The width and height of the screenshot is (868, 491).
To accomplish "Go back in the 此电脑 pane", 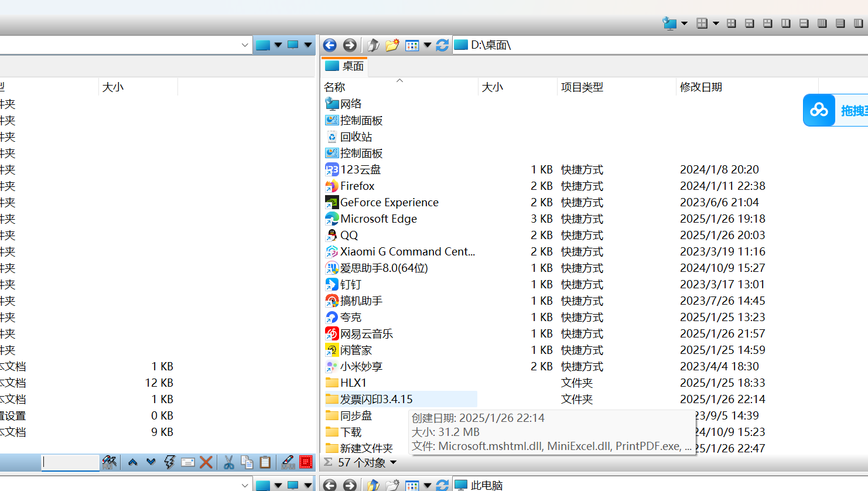I will pyautogui.click(x=330, y=485).
